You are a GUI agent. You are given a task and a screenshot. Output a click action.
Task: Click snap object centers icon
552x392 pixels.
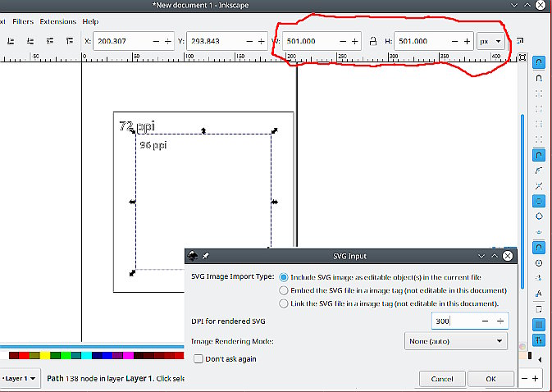(x=539, y=263)
